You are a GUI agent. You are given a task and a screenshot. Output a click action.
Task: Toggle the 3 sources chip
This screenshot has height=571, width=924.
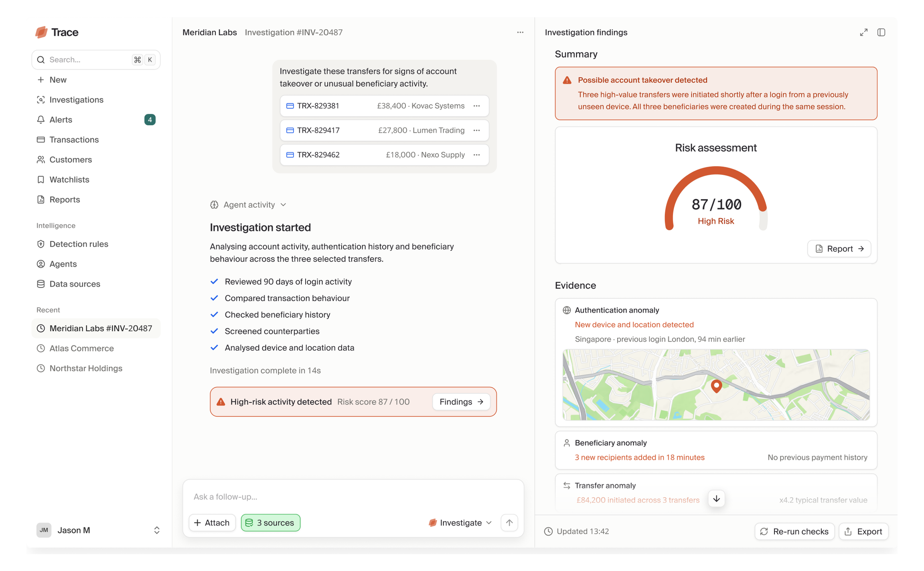pyautogui.click(x=270, y=522)
